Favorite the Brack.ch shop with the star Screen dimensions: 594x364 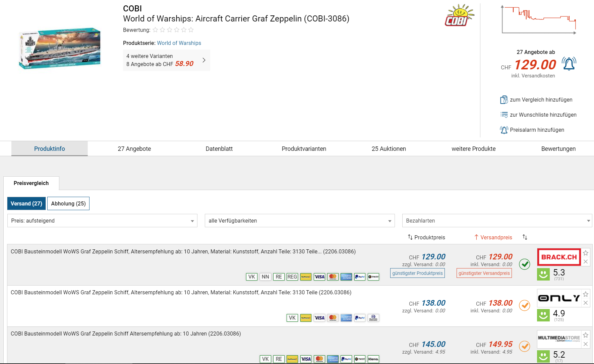586,253
